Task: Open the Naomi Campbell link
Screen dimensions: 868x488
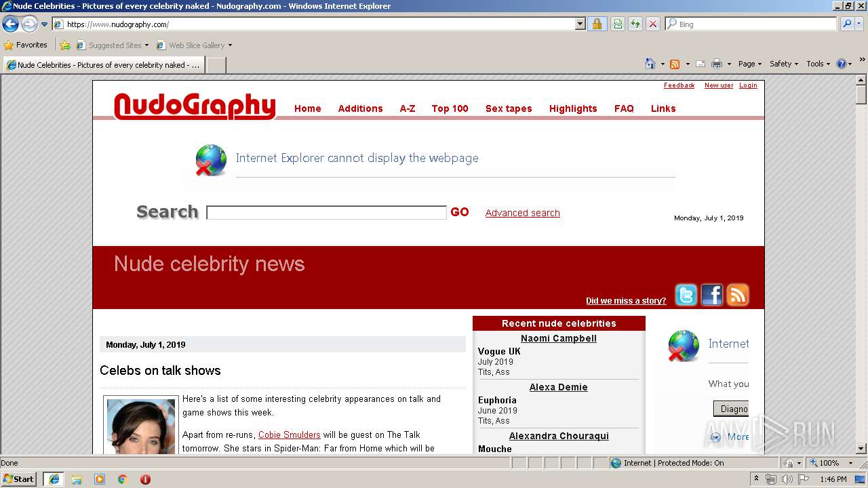Action: tap(559, 338)
